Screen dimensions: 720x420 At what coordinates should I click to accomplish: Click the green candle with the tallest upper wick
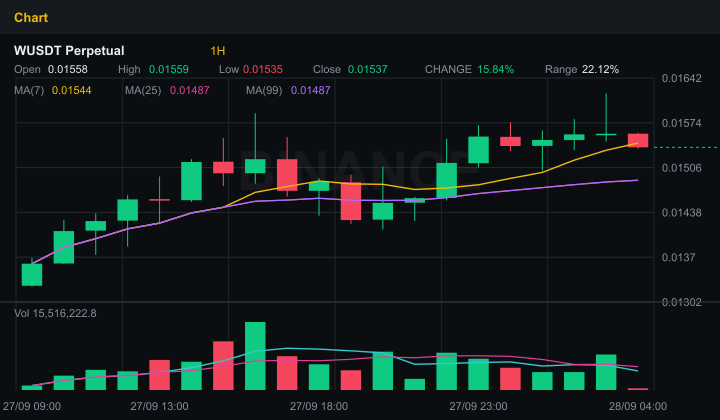tap(255, 166)
